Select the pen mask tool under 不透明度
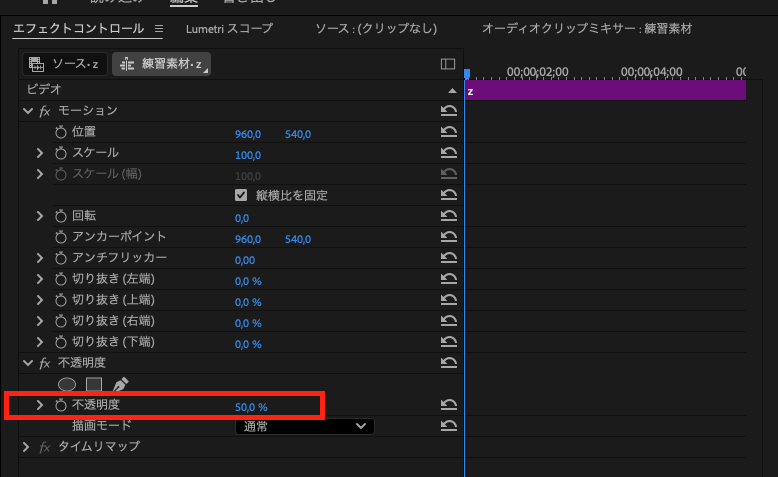This screenshot has width=778, height=477. (x=120, y=384)
